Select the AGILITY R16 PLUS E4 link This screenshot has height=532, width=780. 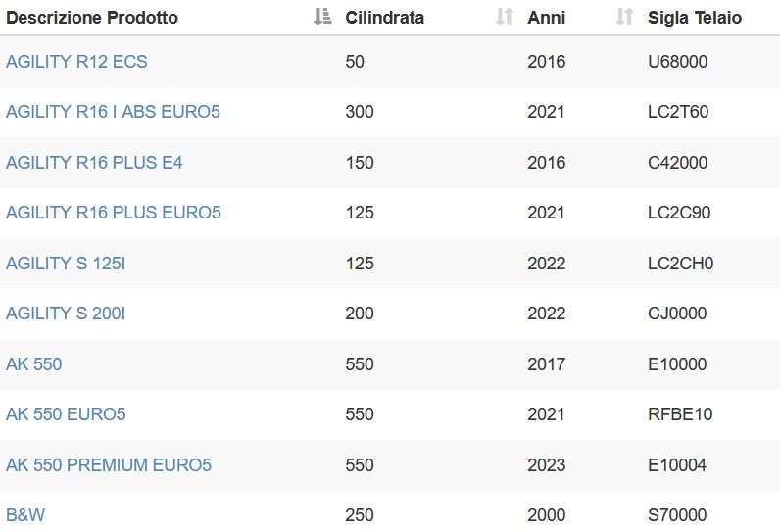pyautogui.click(x=94, y=163)
